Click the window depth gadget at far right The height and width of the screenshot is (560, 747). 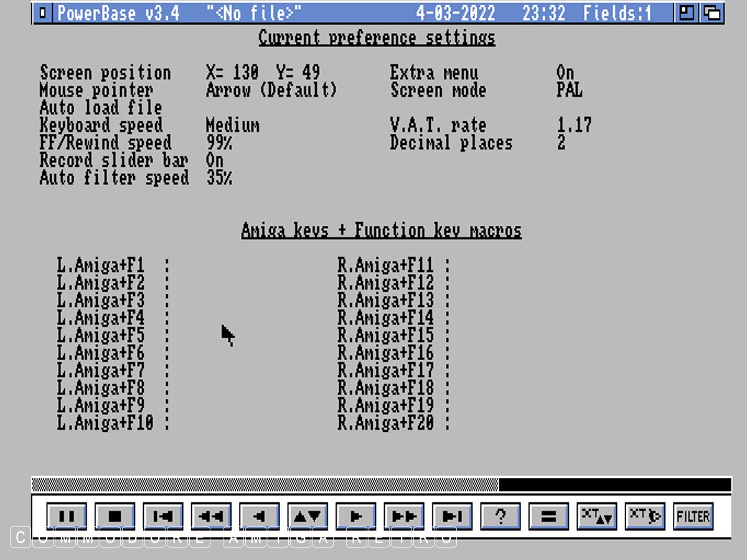click(712, 13)
